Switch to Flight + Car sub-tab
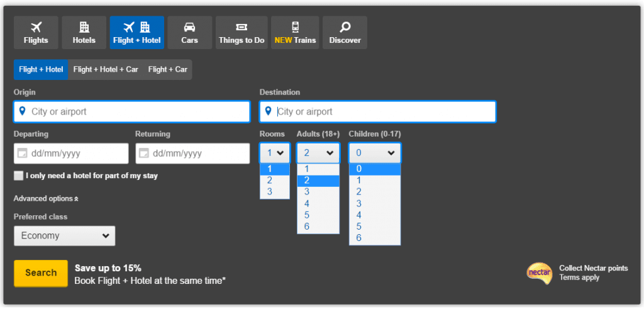 [167, 70]
